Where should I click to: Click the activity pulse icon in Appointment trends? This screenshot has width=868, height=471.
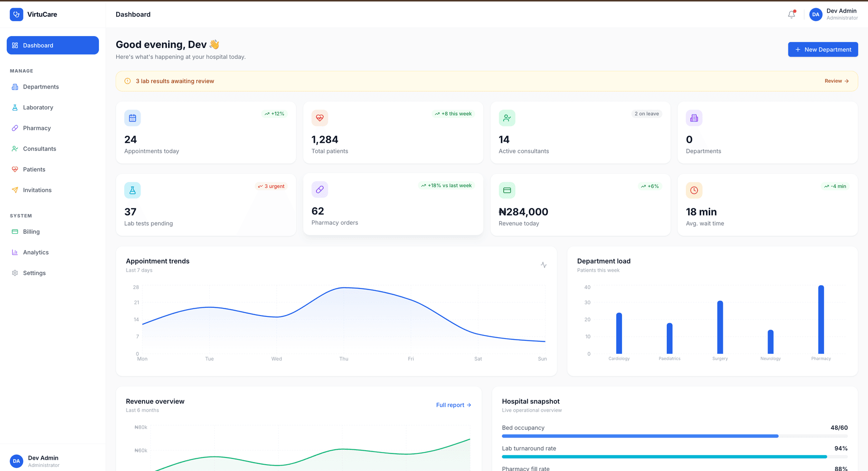(543, 265)
